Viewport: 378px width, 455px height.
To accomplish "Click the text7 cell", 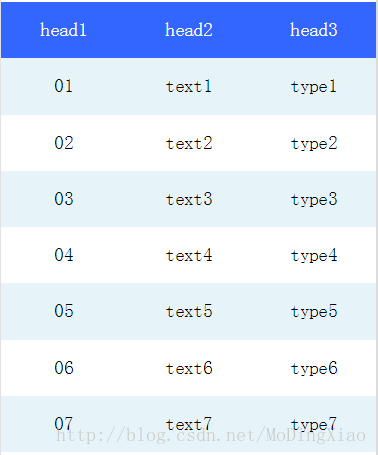I will point(189,424).
